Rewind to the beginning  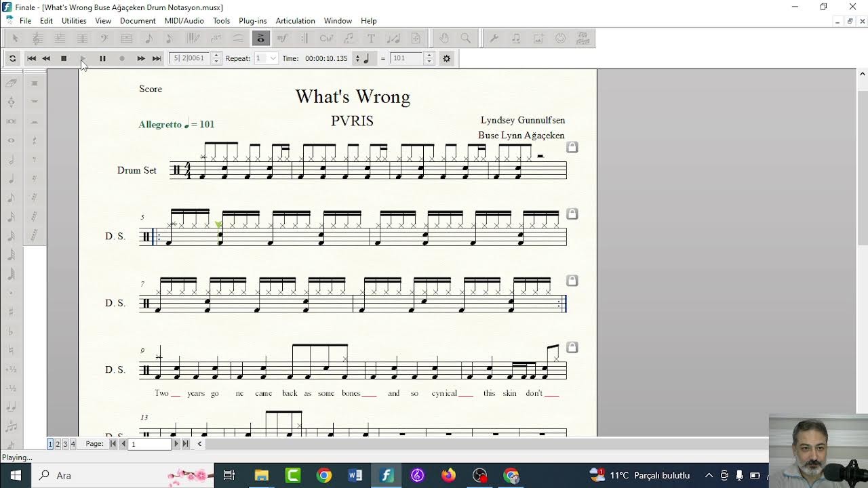point(31,58)
